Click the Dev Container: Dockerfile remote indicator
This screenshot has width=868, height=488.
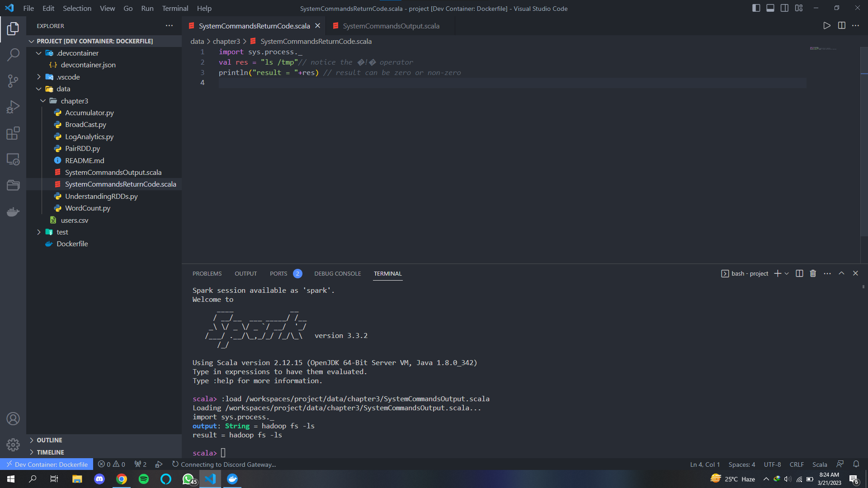coord(47,464)
